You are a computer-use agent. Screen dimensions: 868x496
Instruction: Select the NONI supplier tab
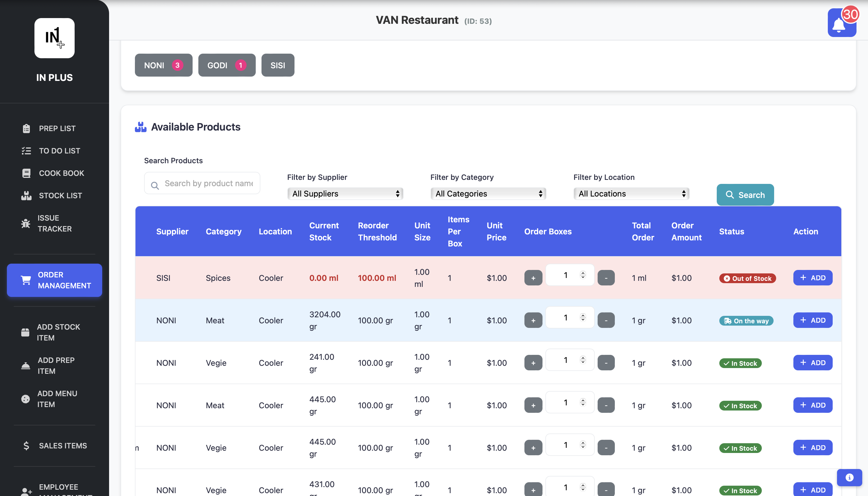(x=163, y=65)
